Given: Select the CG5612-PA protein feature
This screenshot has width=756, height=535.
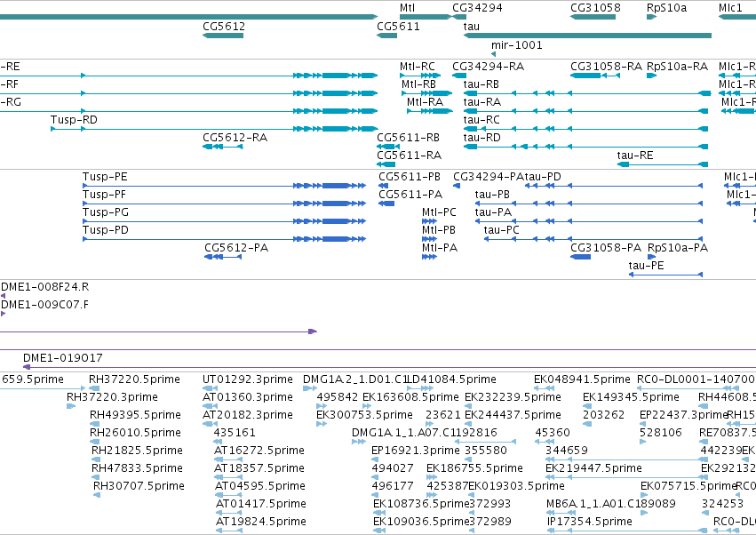Looking at the screenshot, I should (x=223, y=257).
